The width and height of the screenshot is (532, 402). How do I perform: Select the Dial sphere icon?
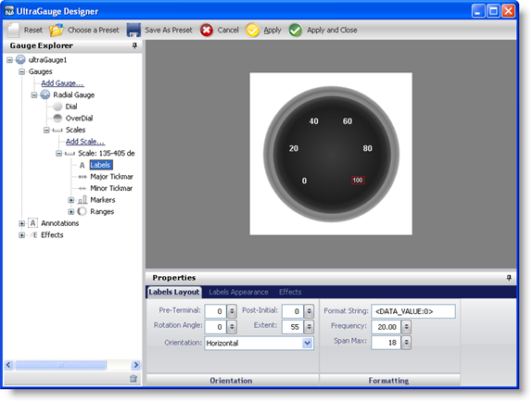click(x=57, y=107)
